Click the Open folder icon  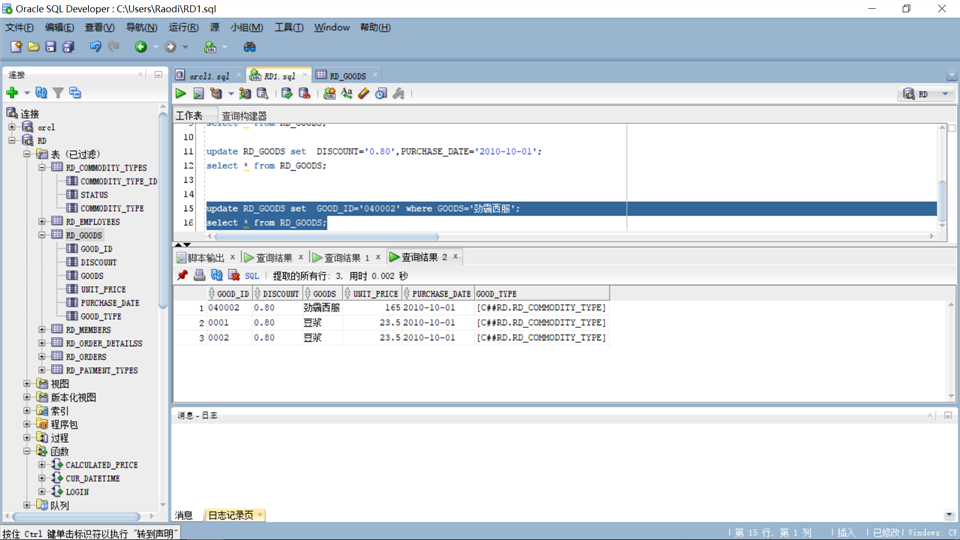point(33,47)
